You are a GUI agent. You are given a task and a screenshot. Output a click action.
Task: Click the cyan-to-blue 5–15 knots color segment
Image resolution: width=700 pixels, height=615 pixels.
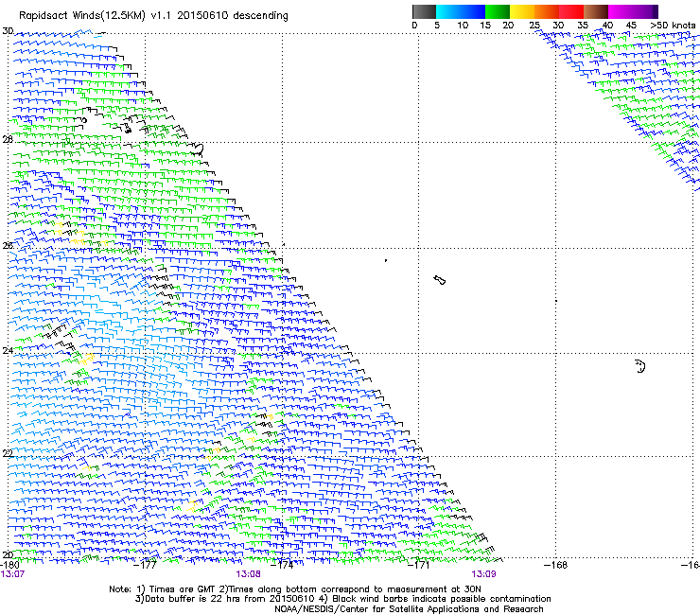pos(461,11)
